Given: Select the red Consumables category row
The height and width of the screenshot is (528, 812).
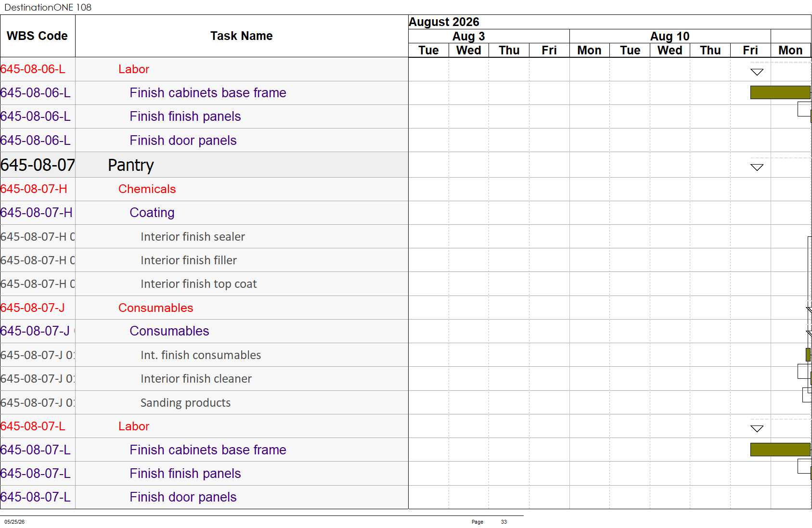Looking at the screenshot, I should (x=204, y=308).
